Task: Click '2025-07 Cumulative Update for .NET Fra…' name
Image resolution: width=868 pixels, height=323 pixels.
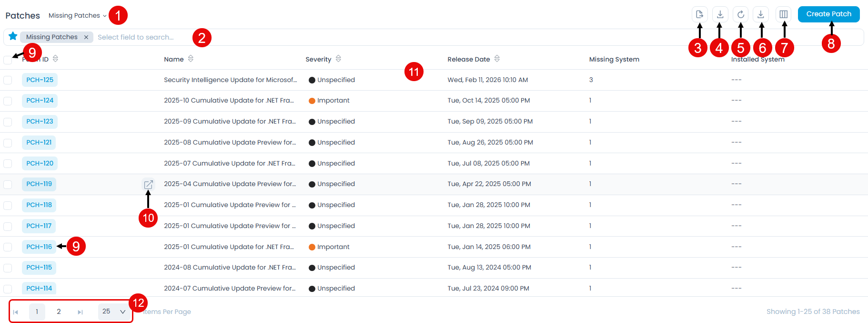Action: (230, 163)
